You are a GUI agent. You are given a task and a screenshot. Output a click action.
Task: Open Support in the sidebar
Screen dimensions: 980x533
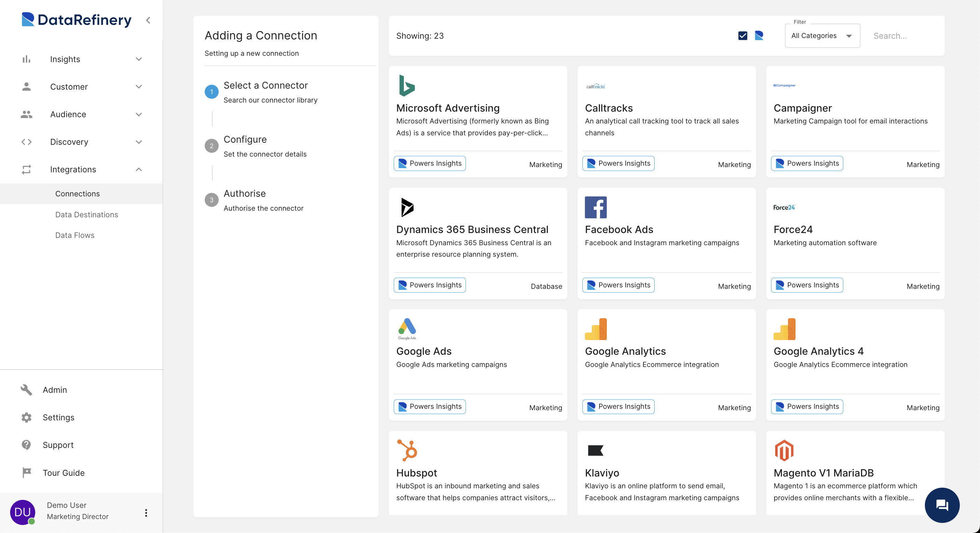[58, 445]
